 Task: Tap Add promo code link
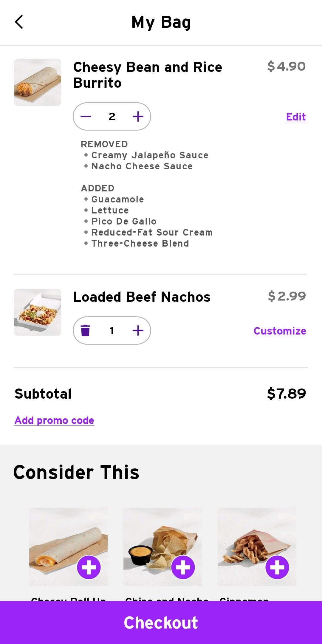click(x=54, y=420)
